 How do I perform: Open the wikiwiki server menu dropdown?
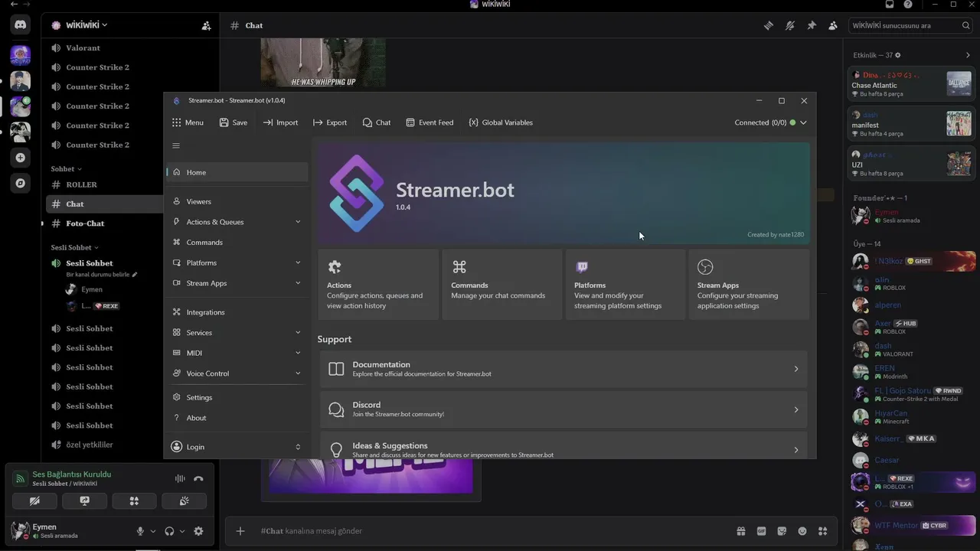[87, 25]
